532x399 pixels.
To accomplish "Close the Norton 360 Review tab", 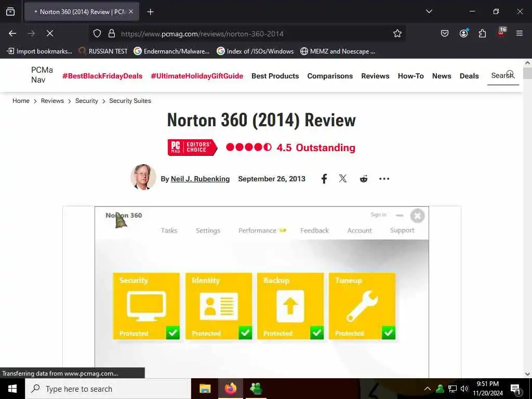I will click(131, 12).
